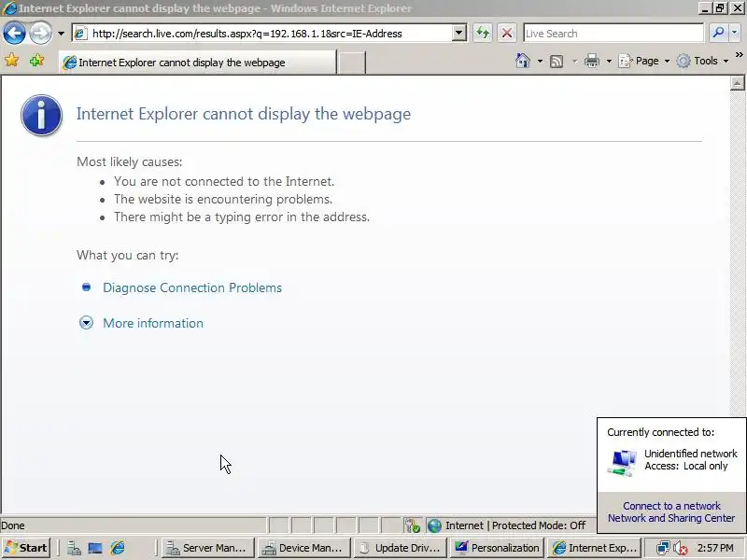Open a new blank tab

(352, 63)
